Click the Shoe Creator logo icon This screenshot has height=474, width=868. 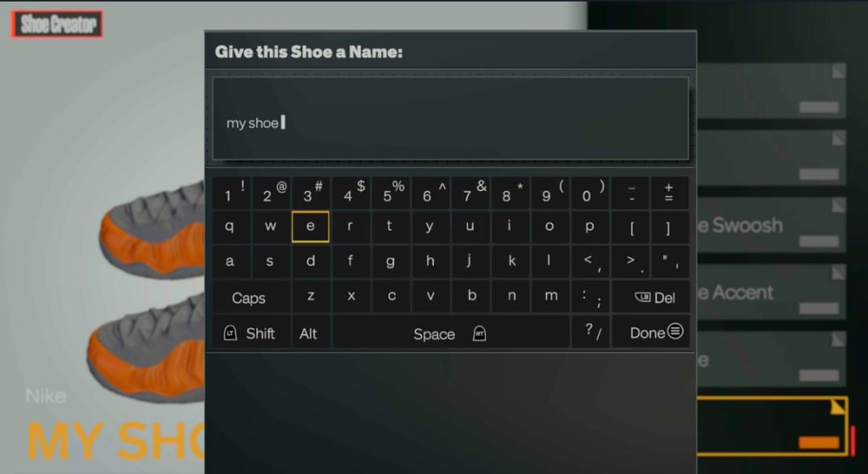(x=58, y=23)
